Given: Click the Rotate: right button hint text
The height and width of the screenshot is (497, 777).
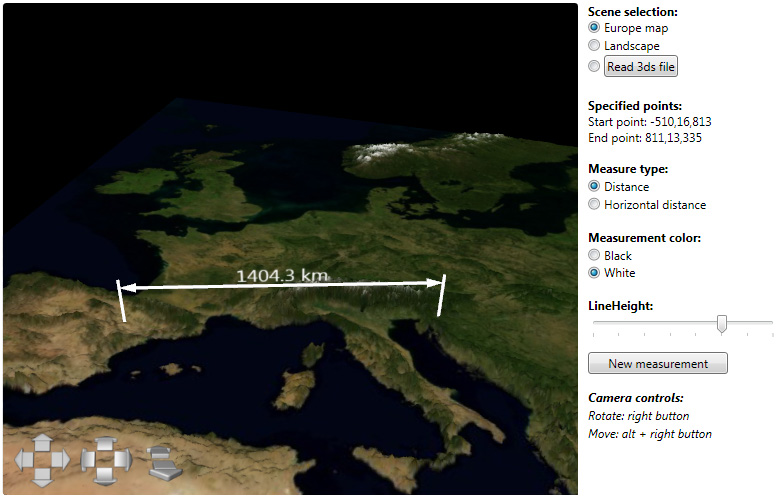Looking at the screenshot, I should [638, 416].
